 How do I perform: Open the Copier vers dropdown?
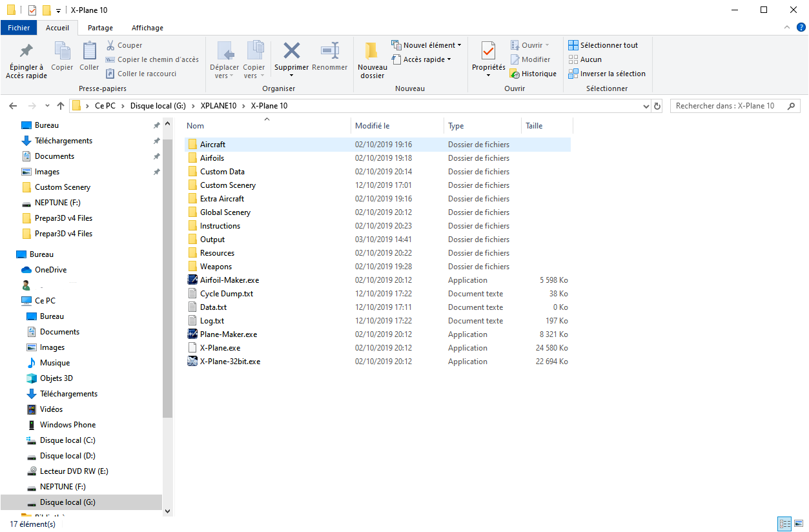(254, 60)
